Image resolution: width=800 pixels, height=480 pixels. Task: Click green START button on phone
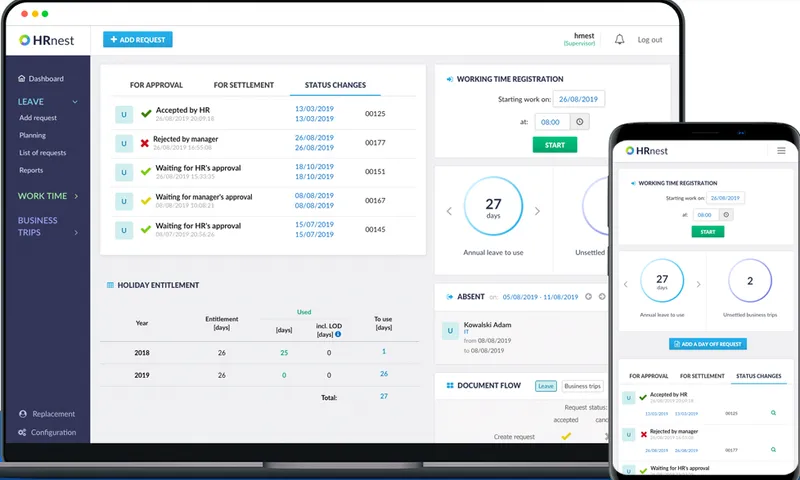point(708,232)
